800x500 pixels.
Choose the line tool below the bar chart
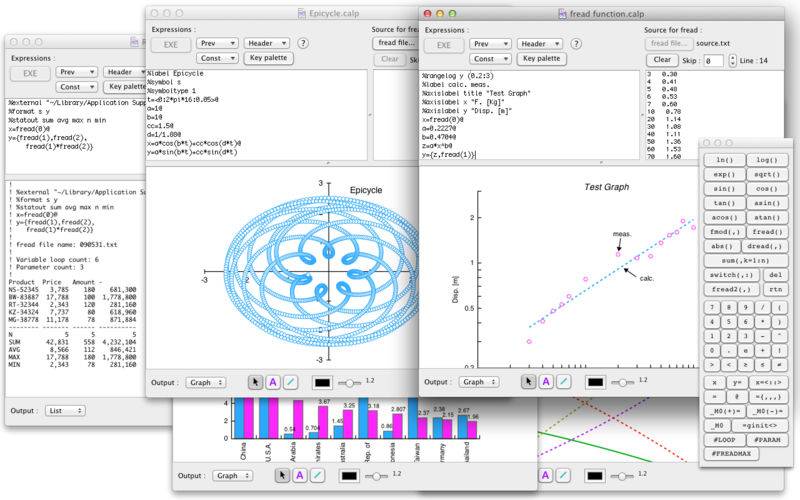pyautogui.click(x=317, y=476)
